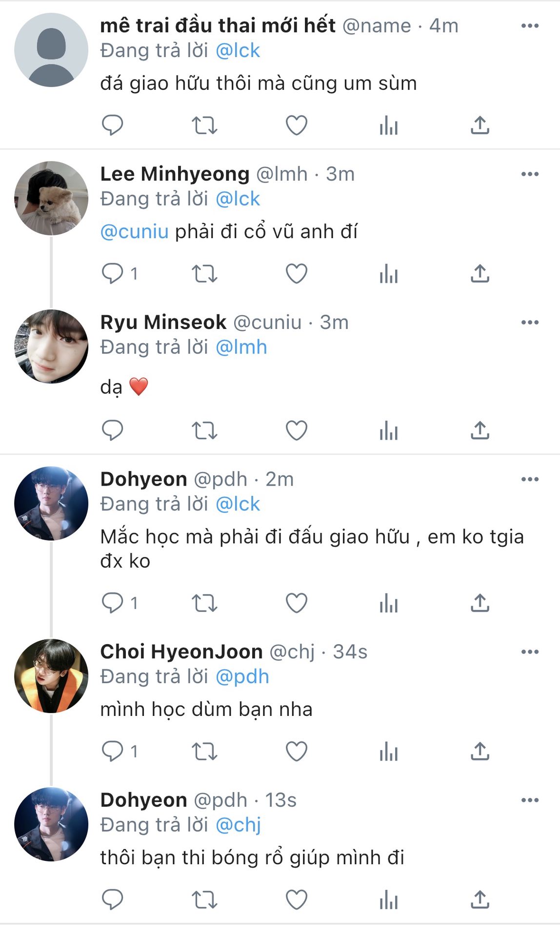View analytics for Choi HyeonJoon's tweet
The height and width of the screenshot is (937, 560).
point(388,752)
